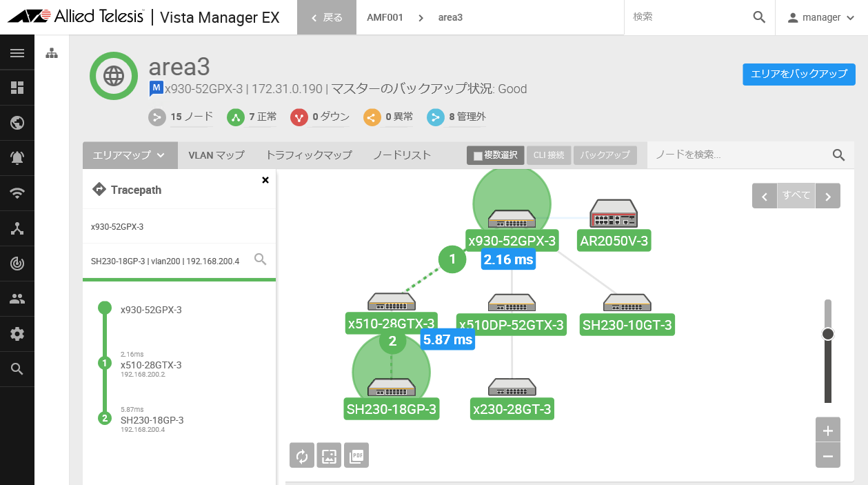This screenshot has width=868, height=485.
Task: Export the map as PDF icon
Action: 356,455
